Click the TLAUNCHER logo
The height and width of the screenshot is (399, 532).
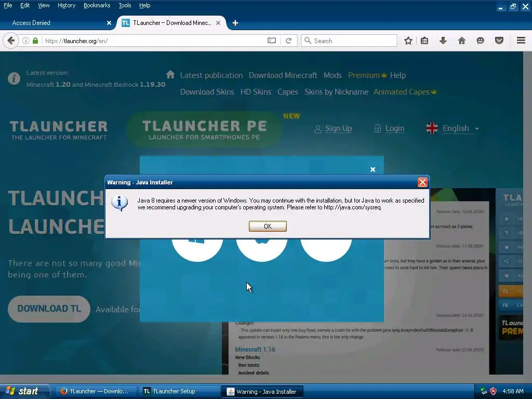[x=59, y=130]
